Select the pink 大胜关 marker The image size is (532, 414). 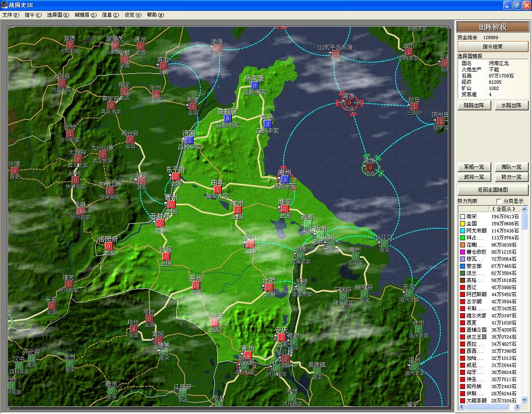(214, 322)
